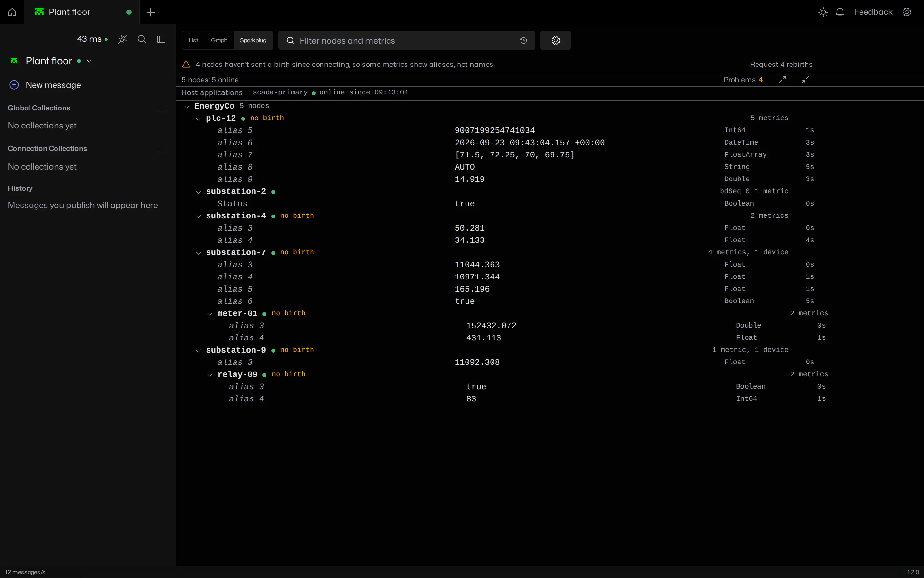Click 12 messages/s in status bar

point(25,572)
